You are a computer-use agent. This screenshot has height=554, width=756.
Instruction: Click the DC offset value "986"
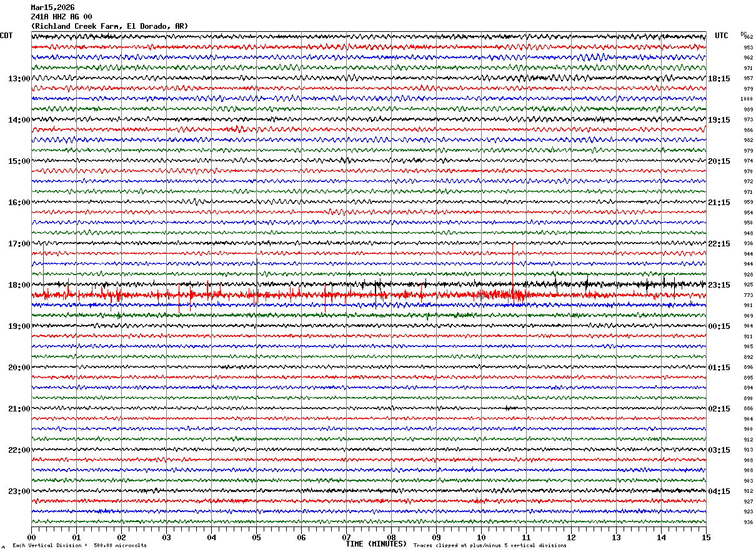coord(748,130)
